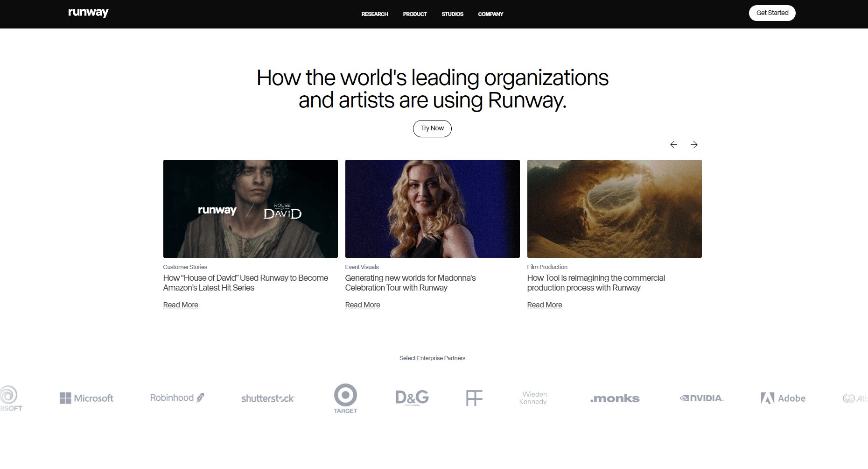The height and width of the screenshot is (469, 868).
Task: Click the 'Customer Stories' category label
Action: pyautogui.click(x=185, y=267)
